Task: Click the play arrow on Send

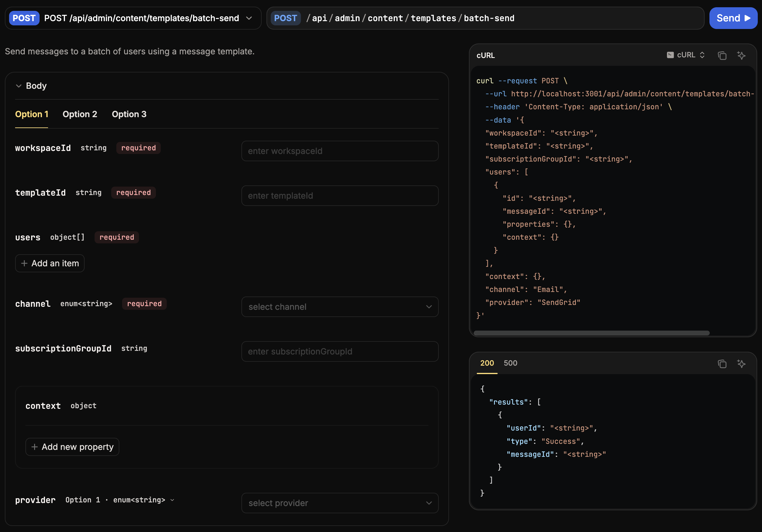Action: pyautogui.click(x=747, y=18)
